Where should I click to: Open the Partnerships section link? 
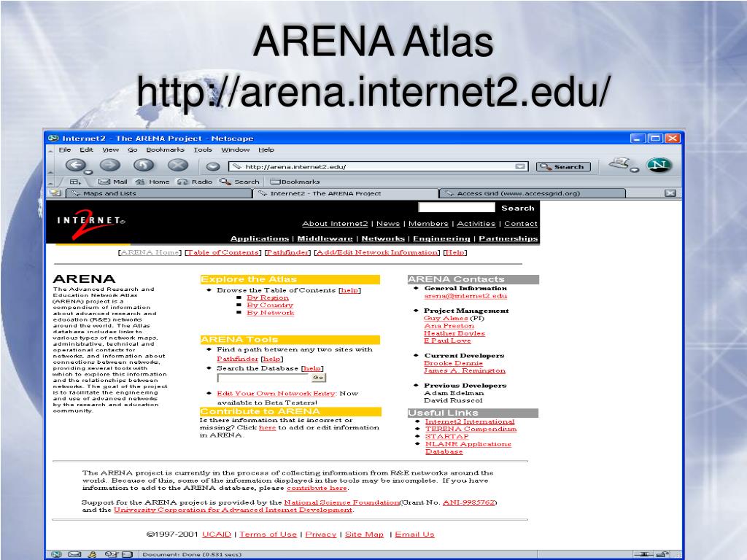[x=508, y=238]
